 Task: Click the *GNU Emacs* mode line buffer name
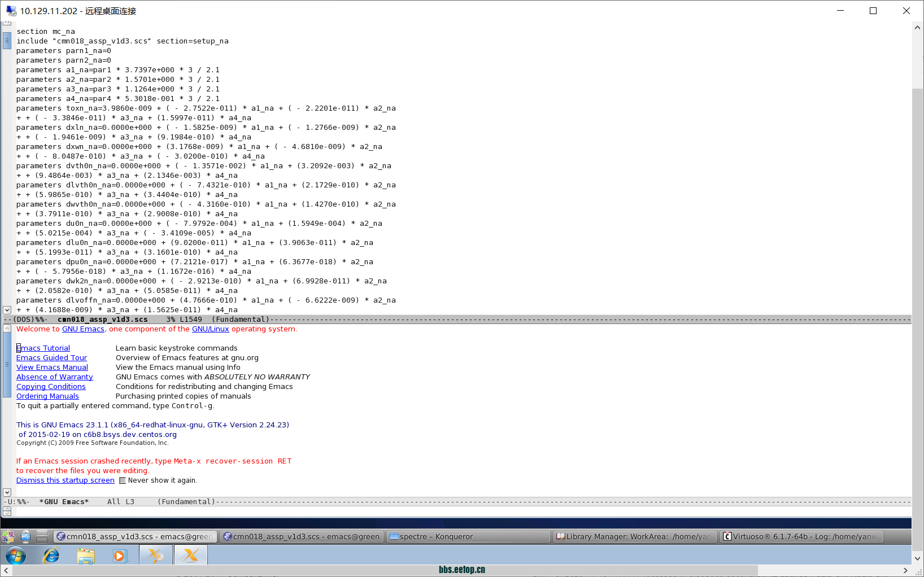(x=64, y=502)
